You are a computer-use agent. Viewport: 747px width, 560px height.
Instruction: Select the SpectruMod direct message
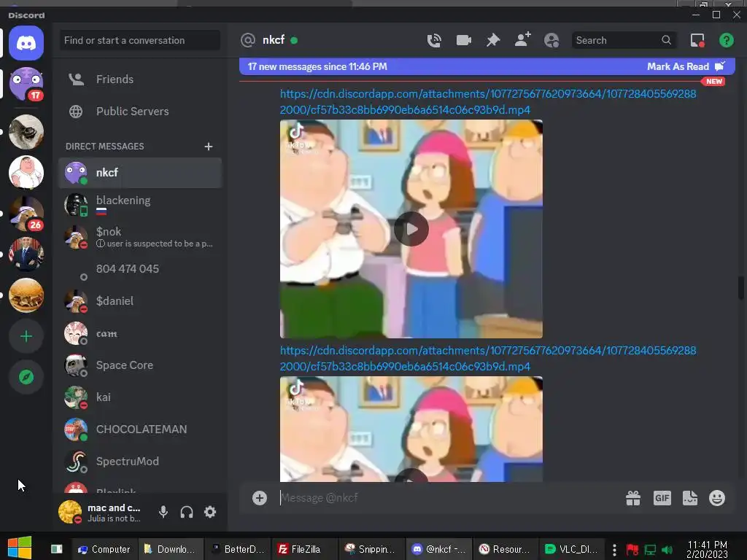140,462
